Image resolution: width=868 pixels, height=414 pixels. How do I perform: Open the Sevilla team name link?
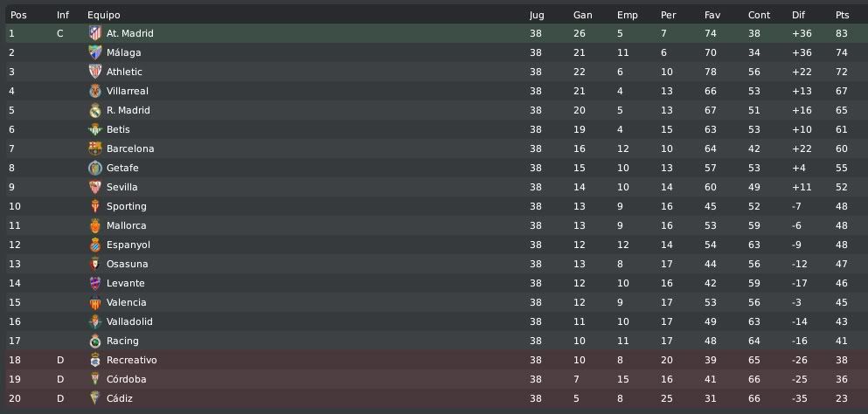tap(122, 187)
